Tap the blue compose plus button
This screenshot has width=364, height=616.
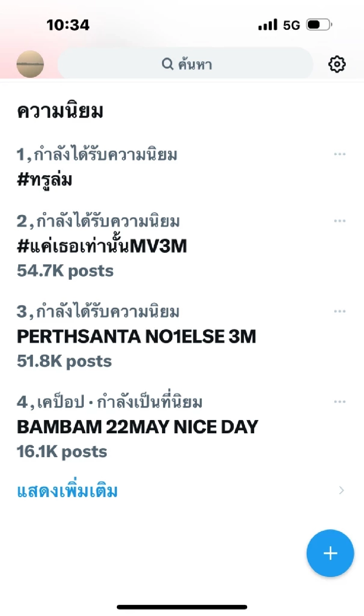[330, 553]
